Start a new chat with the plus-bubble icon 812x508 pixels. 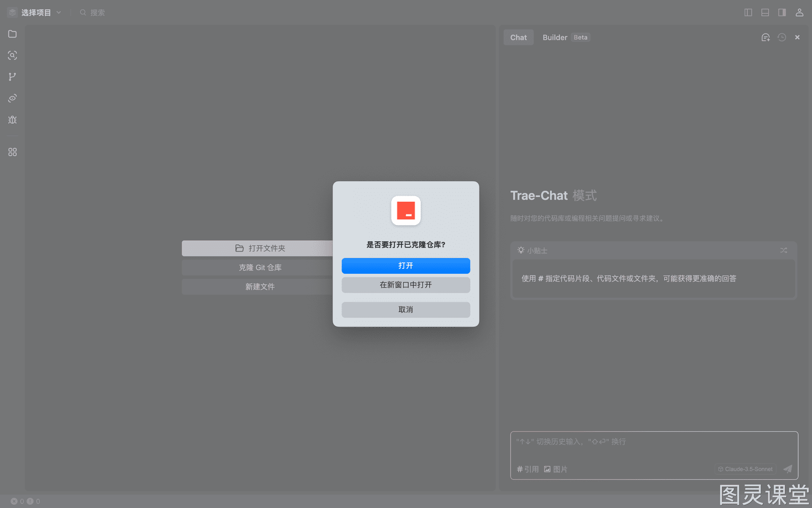[766, 38]
